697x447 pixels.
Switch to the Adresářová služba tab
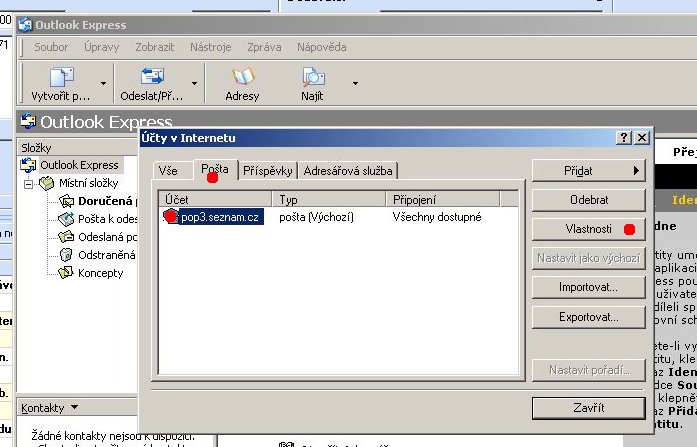(x=348, y=171)
